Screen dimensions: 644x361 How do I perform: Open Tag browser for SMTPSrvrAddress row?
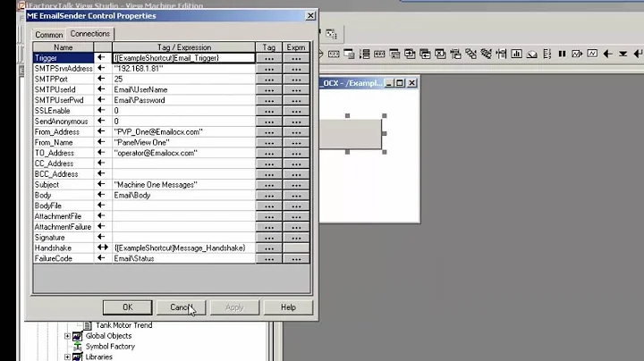click(x=269, y=69)
